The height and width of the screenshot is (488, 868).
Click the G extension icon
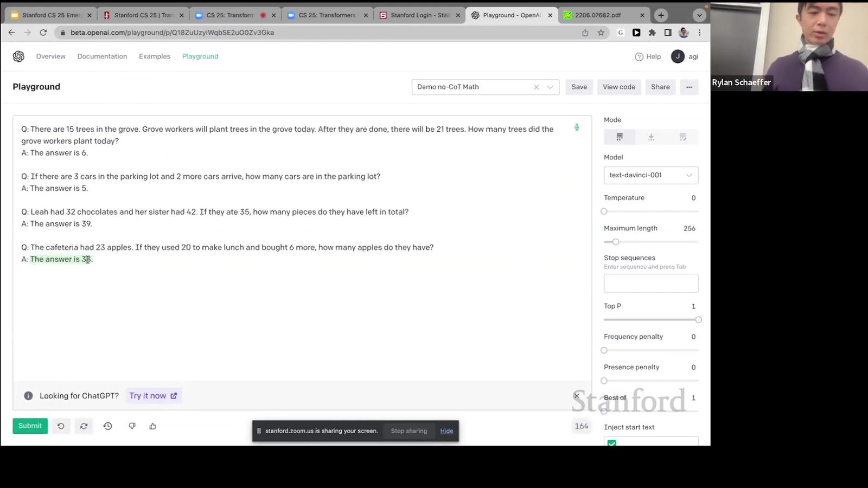click(621, 33)
